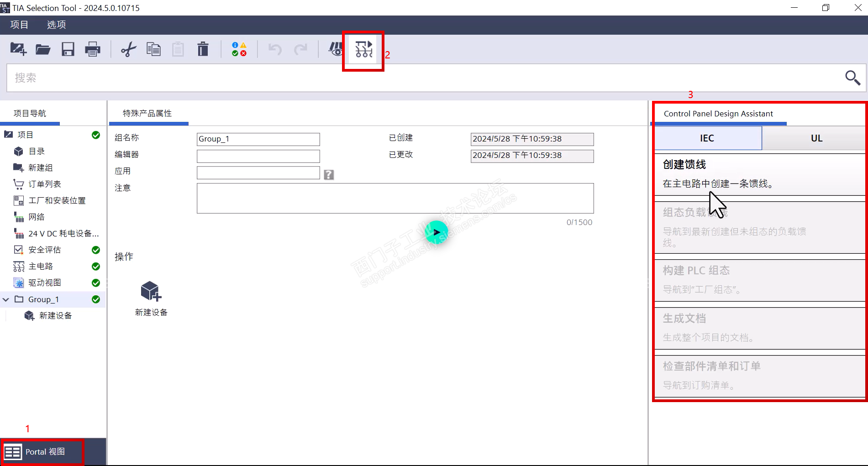Viewport: 868px width, 466px height.
Task: Select 目录 in project navigation
Action: click(37, 151)
